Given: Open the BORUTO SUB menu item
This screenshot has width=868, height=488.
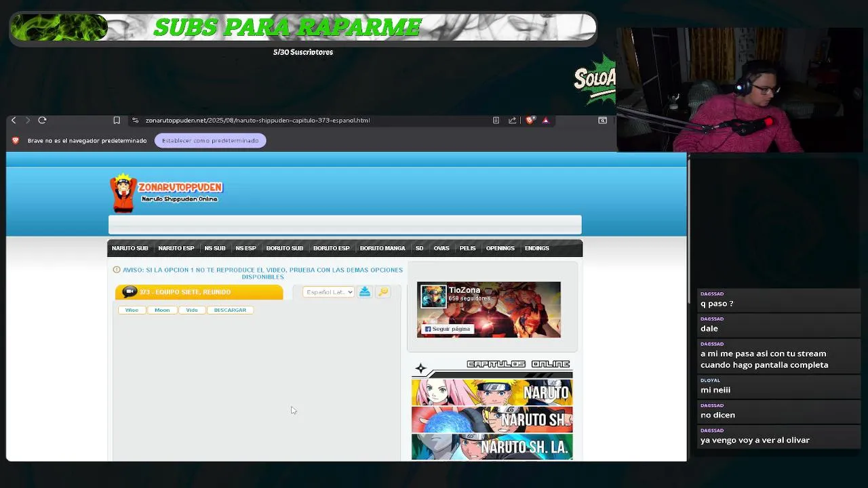Looking at the screenshot, I should coord(285,248).
